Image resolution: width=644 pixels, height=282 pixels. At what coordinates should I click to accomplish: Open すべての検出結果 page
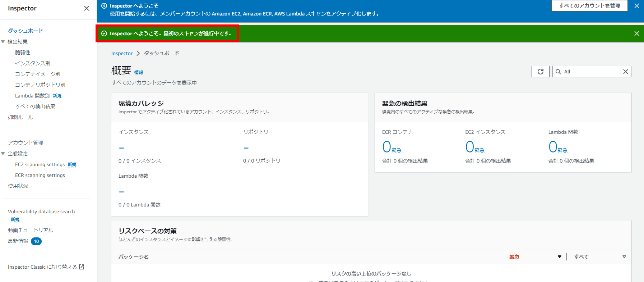click(35, 106)
